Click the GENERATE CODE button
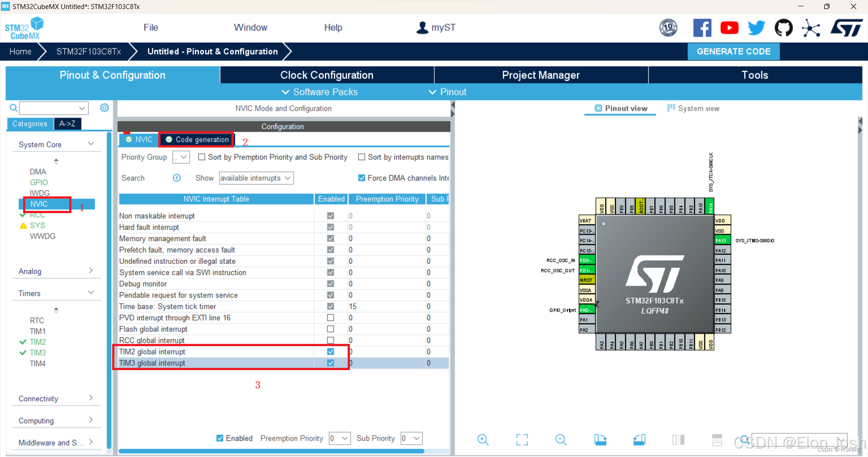This screenshot has width=868, height=457. coord(733,51)
